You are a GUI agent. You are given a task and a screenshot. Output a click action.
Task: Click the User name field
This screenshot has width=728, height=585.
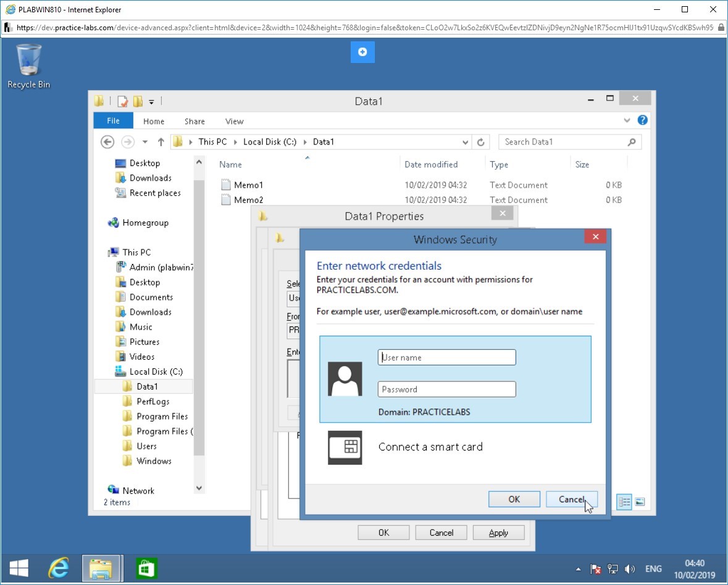coord(446,358)
